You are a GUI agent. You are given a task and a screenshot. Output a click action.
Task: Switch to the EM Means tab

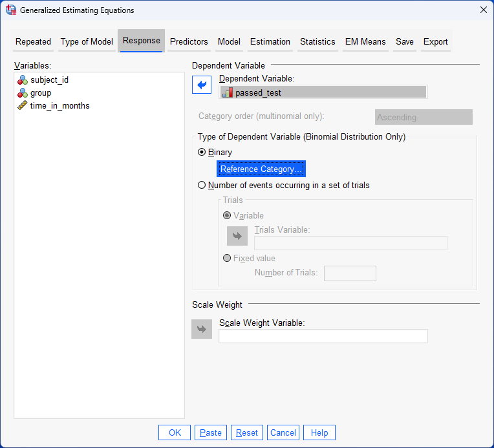(x=365, y=41)
